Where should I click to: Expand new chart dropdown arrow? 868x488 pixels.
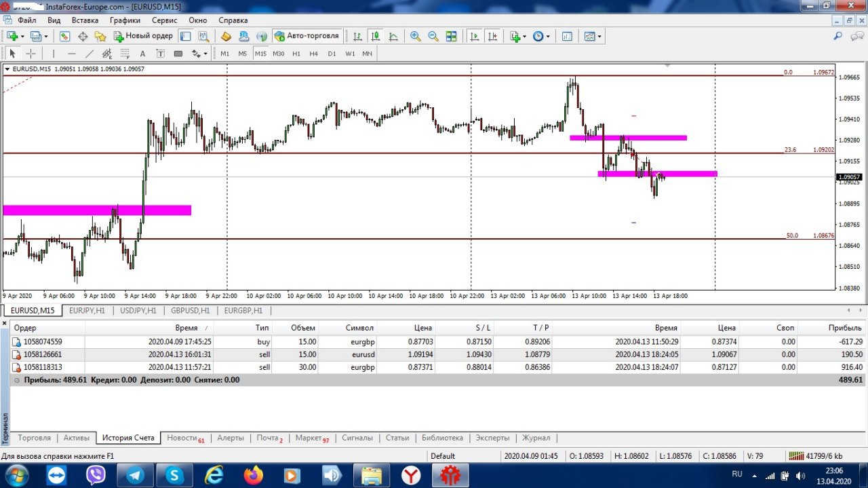click(22, 37)
